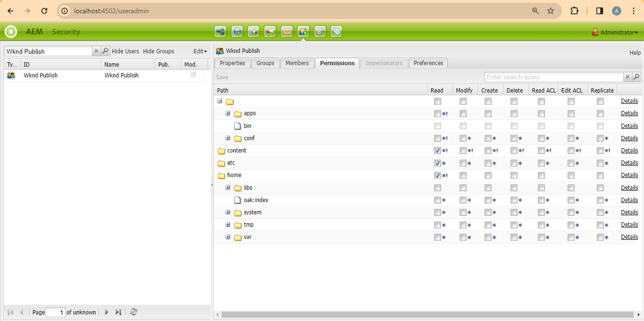Bookmark this page with star icon
The width and height of the screenshot is (644, 321).
point(551,11)
